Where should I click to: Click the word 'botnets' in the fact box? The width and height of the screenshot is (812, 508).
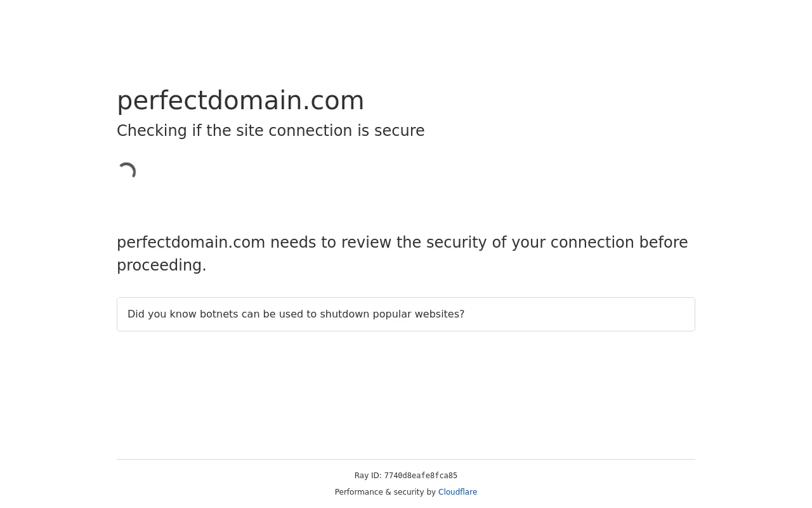pyautogui.click(x=219, y=314)
